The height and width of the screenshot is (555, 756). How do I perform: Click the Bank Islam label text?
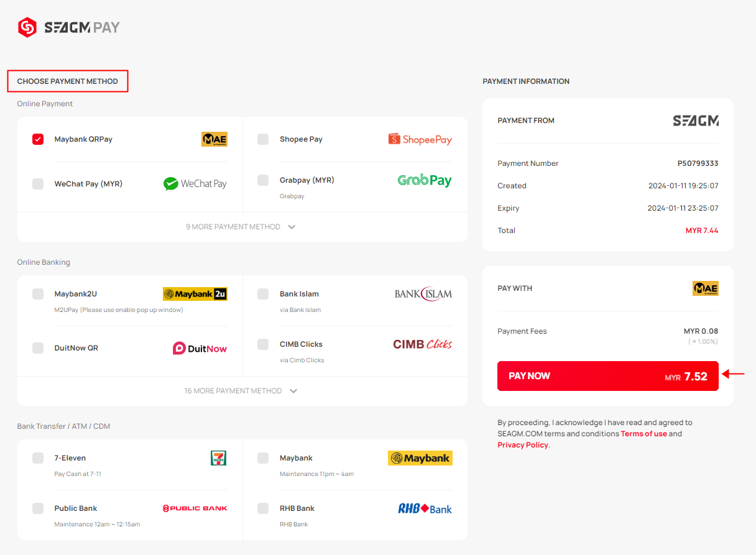click(x=299, y=294)
